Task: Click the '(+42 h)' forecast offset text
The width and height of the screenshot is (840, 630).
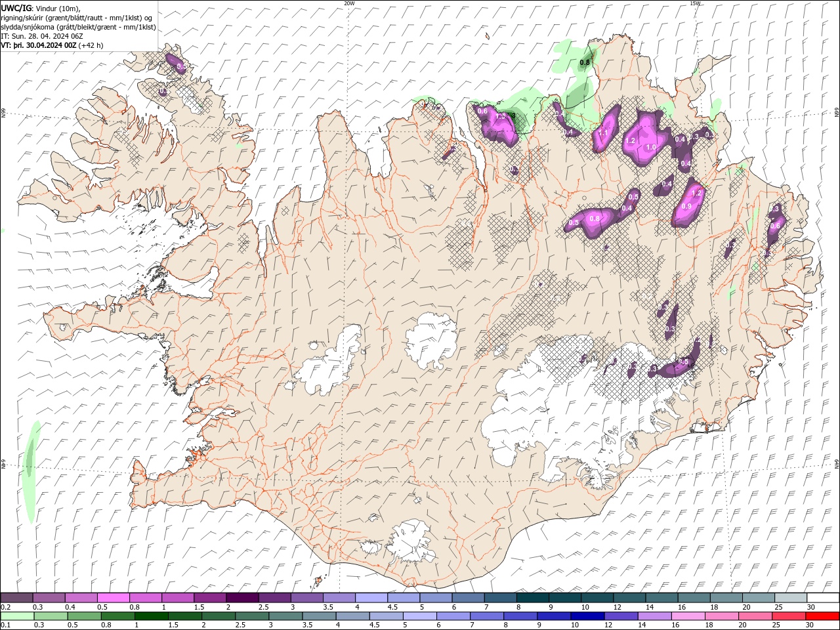Action: (x=91, y=45)
